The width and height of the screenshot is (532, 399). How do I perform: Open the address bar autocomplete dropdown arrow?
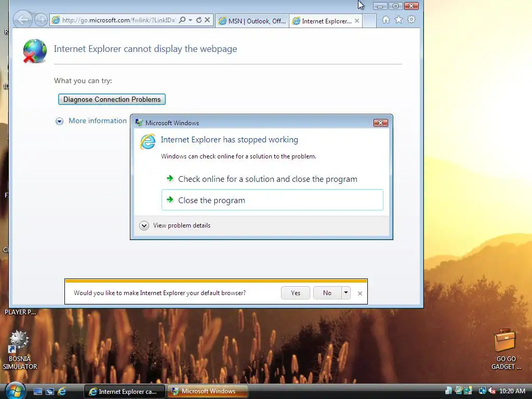pos(190,20)
